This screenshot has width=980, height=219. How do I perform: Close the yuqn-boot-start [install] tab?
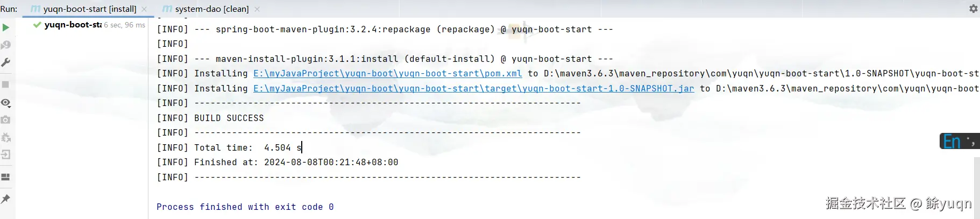pos(144,9)
